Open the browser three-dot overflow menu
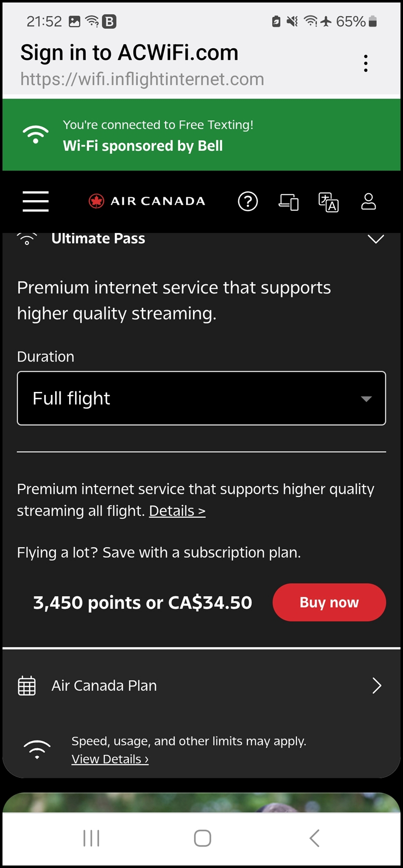Screen dimensions: 403x868 click(366, 63)
